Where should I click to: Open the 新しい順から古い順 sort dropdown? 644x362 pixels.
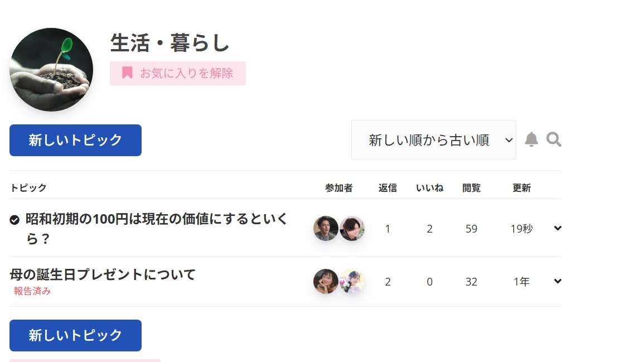(433, 140)
